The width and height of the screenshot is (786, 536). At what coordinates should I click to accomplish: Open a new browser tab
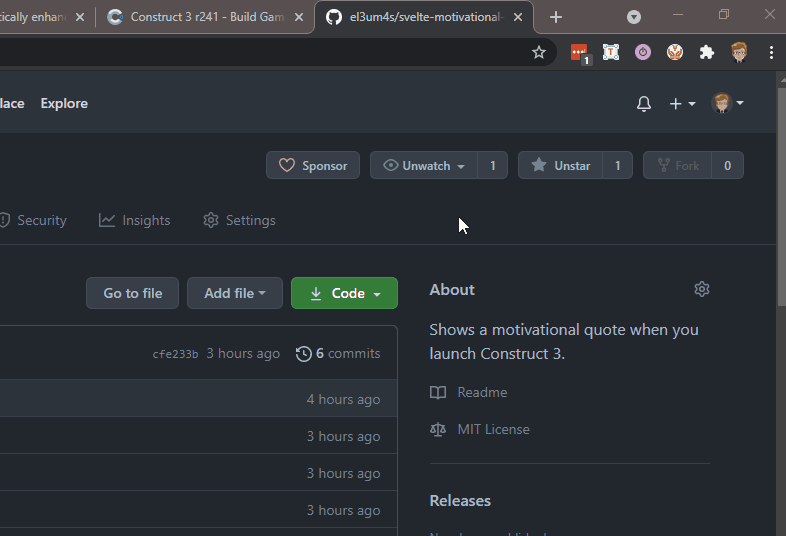(x=556, y=17)
